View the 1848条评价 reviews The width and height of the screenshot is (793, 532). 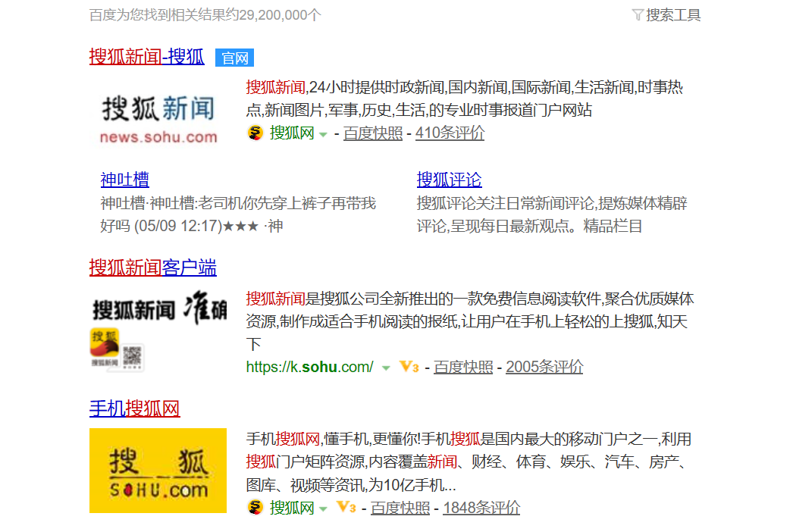tap(481, 507)
